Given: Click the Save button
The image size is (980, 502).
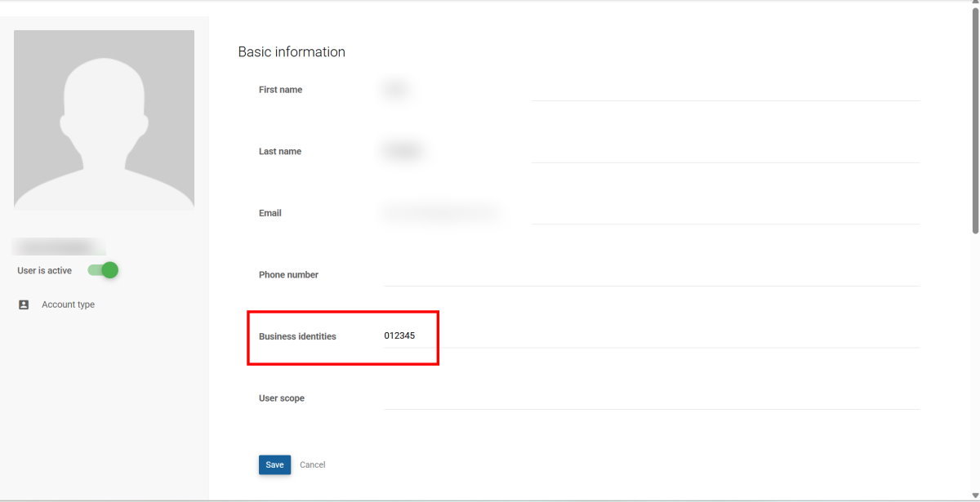Looking at the screenshot, I should click(274, 464).
